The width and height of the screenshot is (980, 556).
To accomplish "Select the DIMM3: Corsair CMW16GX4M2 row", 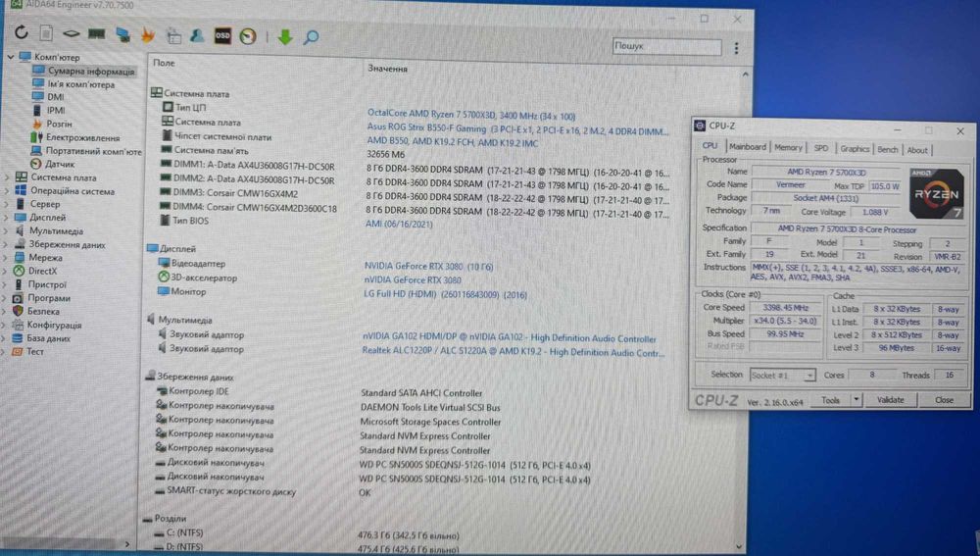I will coord(413,195).
